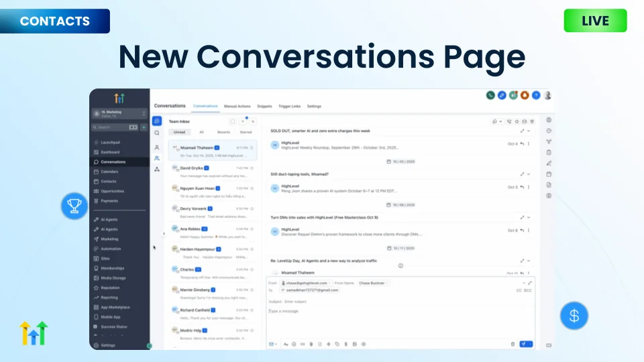The image size is (644, 362).
Task: Click the lightning bolt snippets icon in composer
Action: pyautogui.click(x=329, y=345)
